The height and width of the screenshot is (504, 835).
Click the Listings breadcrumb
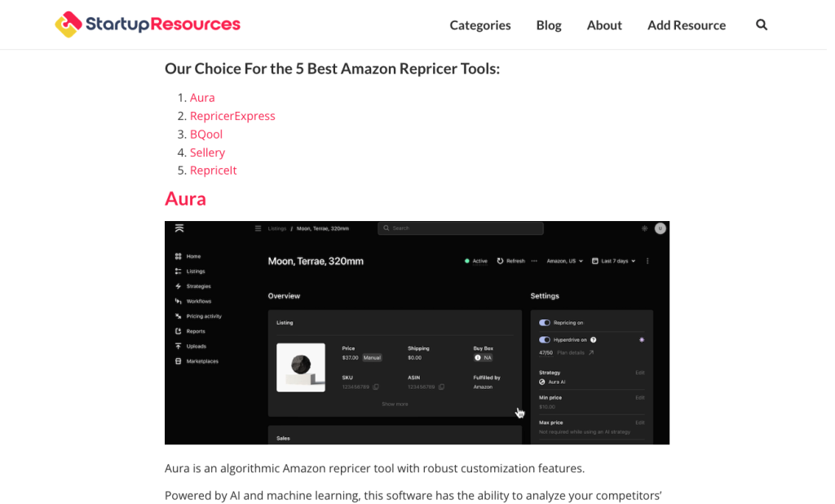[277, 228]
